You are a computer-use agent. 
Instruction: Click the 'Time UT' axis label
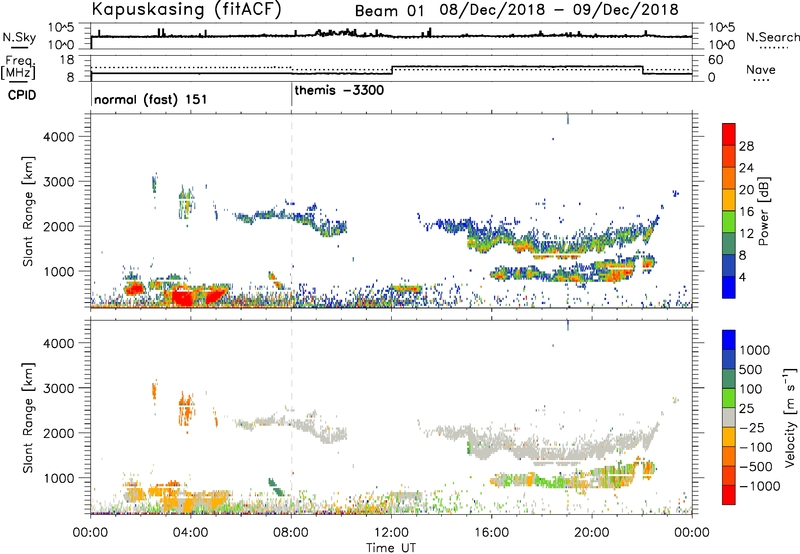point(391,548)
